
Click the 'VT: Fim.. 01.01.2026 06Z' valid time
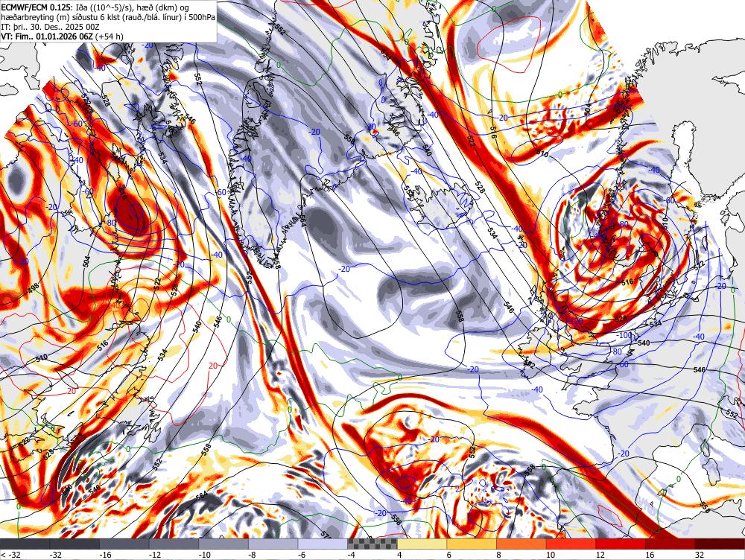pyautogui.click(x=47, y=36)
